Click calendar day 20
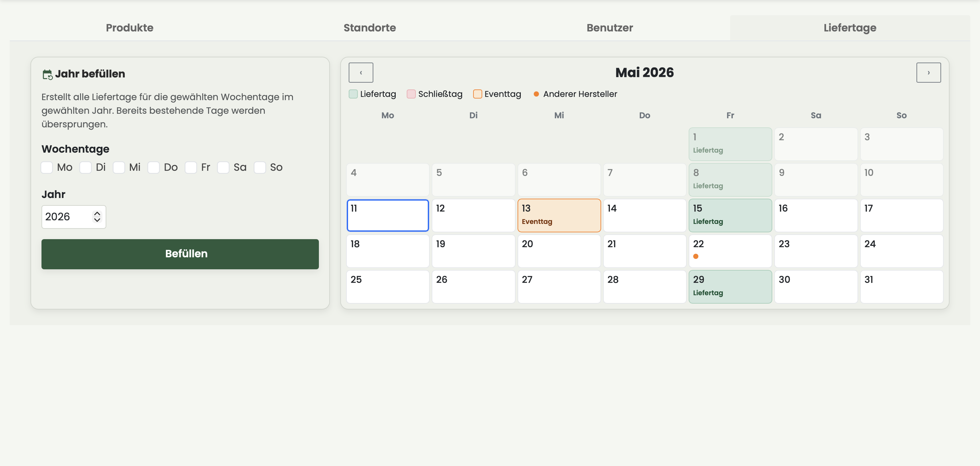 coord(559,251)
